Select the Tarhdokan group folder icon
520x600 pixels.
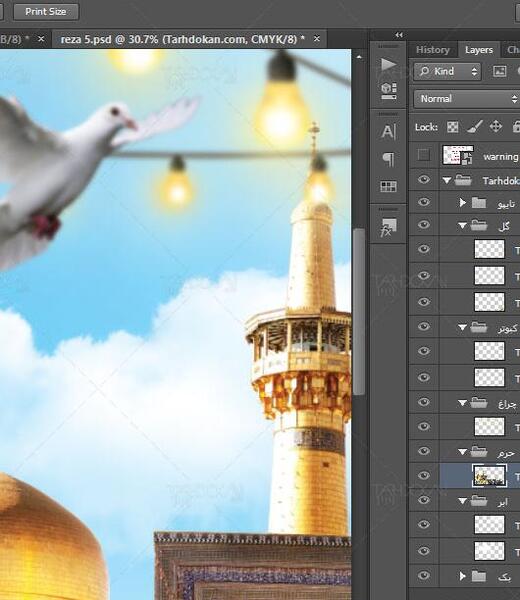point(463,180)
